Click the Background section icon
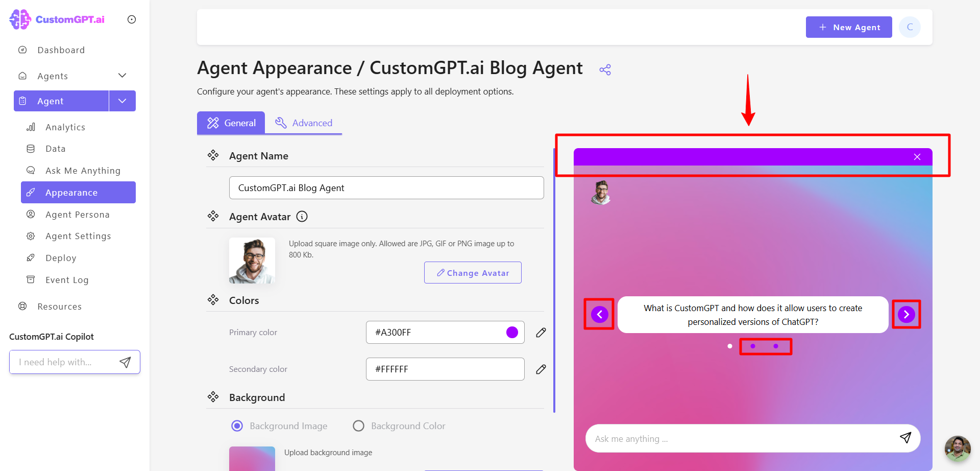980x471 pixels. coord(213,397)
